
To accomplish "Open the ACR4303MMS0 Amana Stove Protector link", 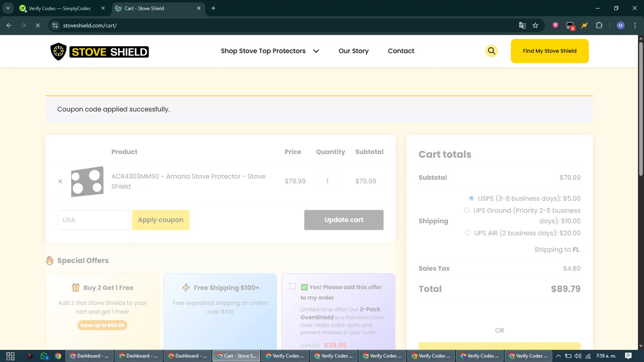I will [x=188, y=181].
